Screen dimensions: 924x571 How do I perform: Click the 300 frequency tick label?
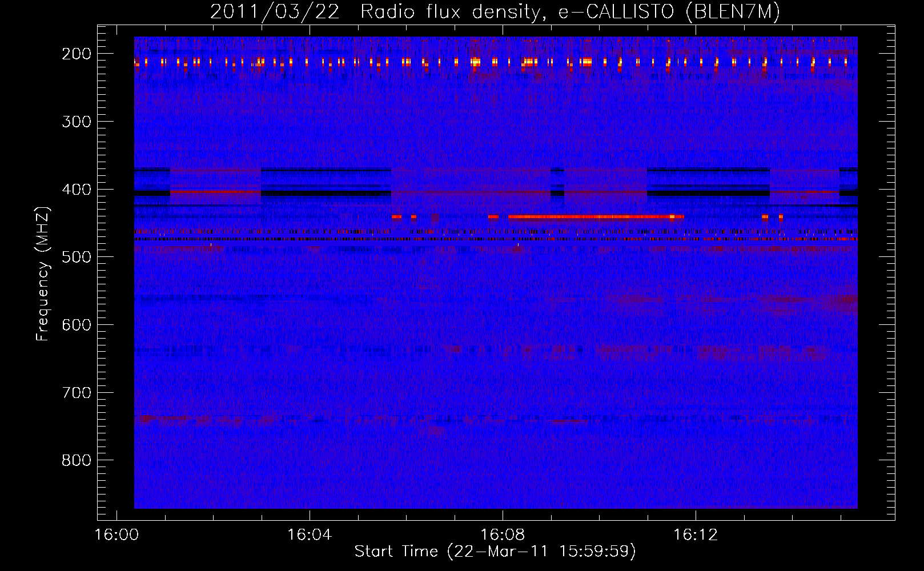click(x=77, y=122)
